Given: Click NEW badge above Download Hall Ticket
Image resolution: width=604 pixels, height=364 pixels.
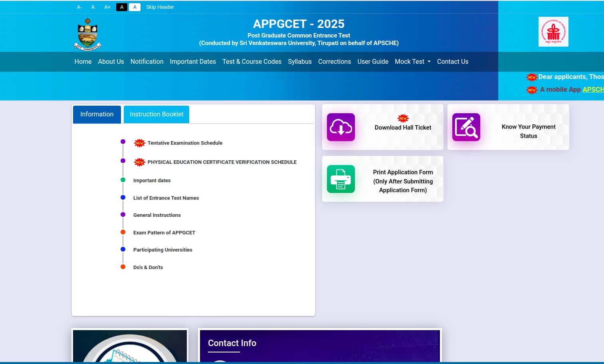Looking at the screenshot, I should [403, 118].
